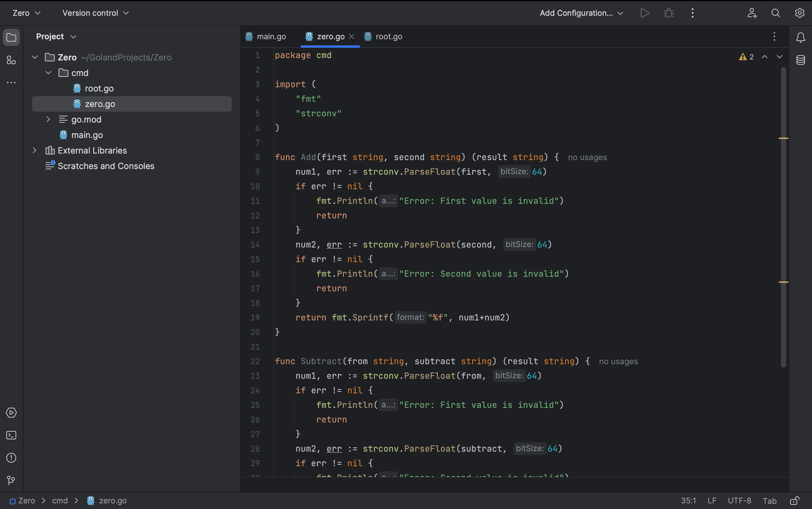Viewport: 812px width, 509px height.
Task: Switch to the main.go tab
Action: 271,36
